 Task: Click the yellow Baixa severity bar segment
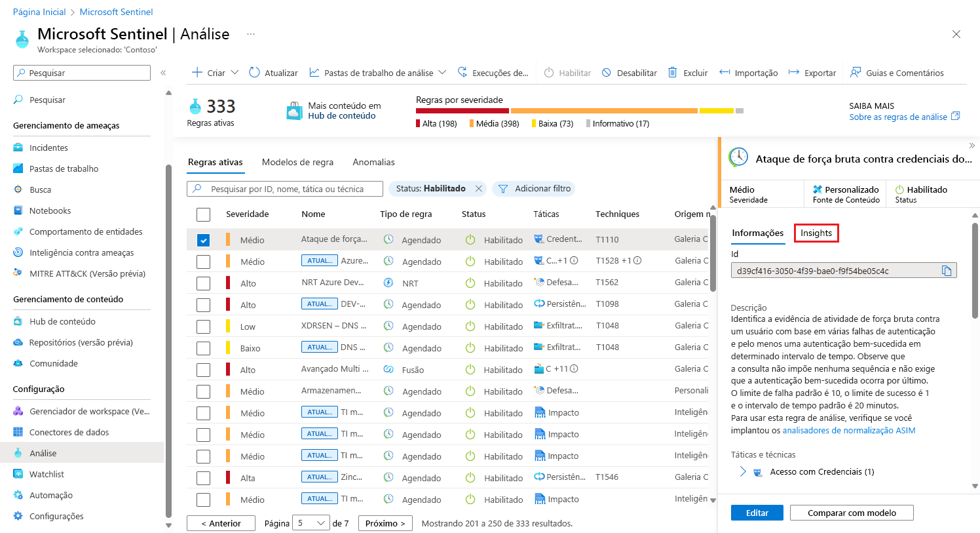click(x=716, y=111)
